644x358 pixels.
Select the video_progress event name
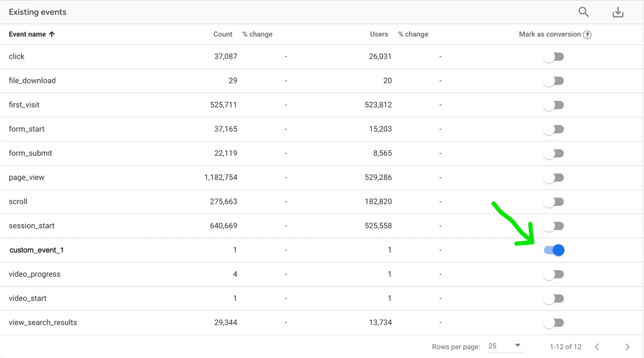(x=34, y=274)
